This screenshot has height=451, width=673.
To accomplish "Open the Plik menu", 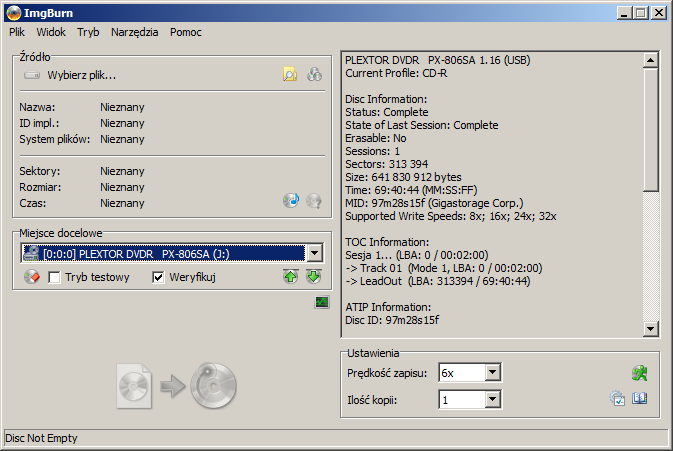I will [17, 32].
